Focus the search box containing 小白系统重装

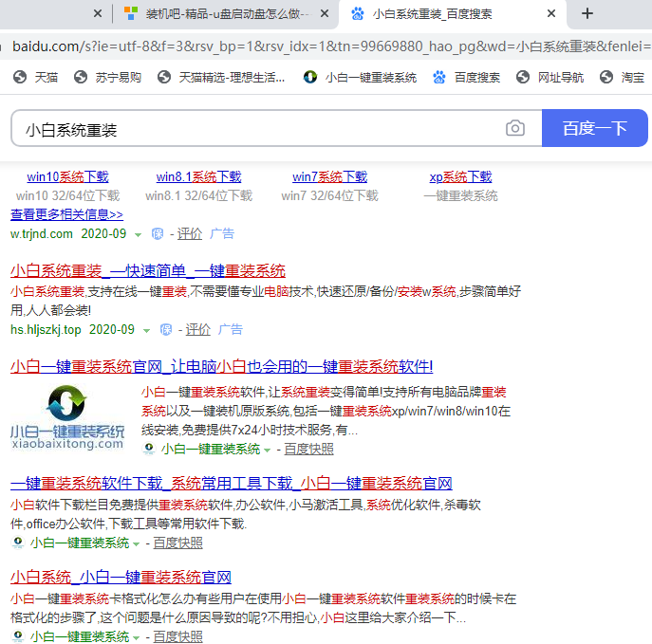point(256,129)
